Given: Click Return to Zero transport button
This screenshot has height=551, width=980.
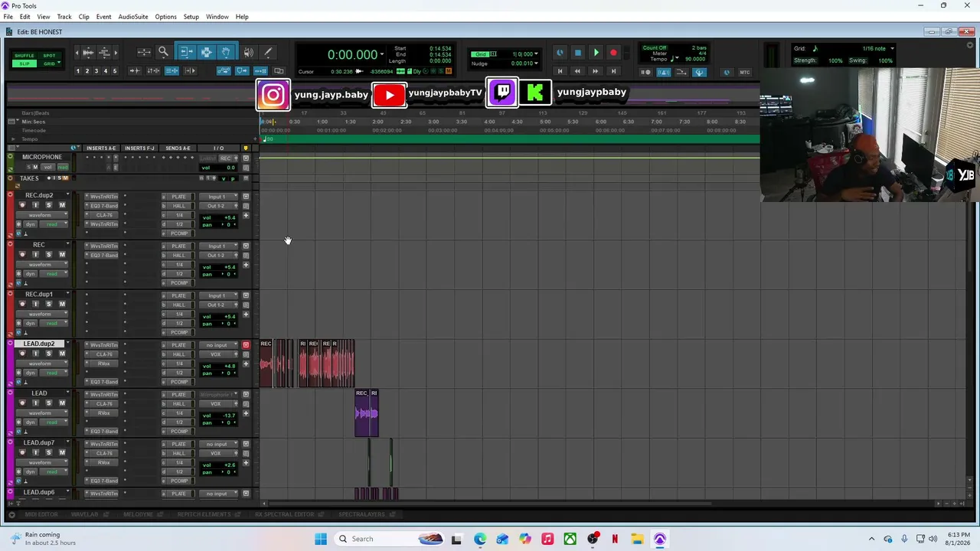Looking at the screenshot, I should (x=560, y=71).
